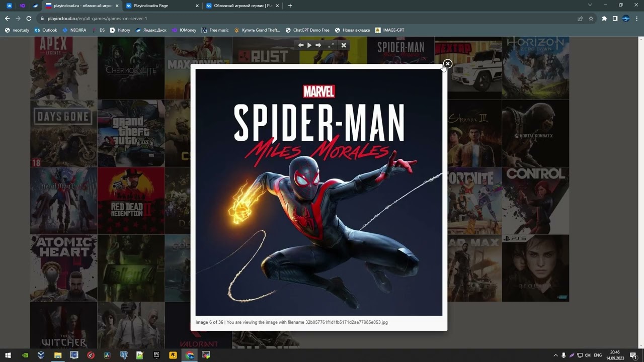Screen dimensions: 644x362
Task: Toggle the browser side panel
Action: point(615,19)
